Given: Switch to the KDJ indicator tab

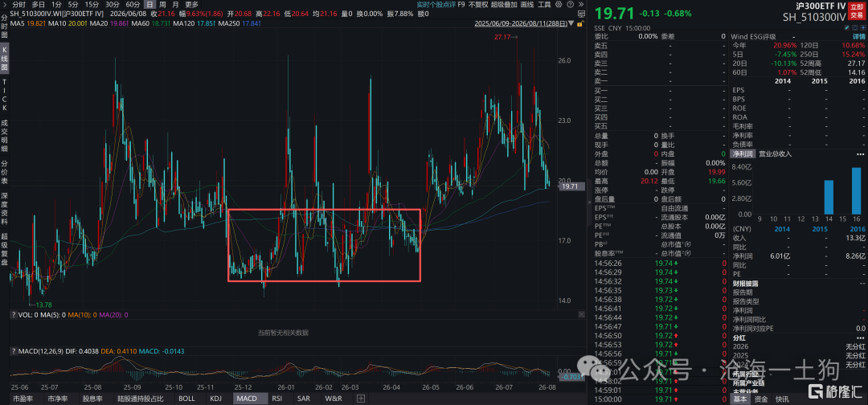Looking at the screenshot, I should [218, 398].
